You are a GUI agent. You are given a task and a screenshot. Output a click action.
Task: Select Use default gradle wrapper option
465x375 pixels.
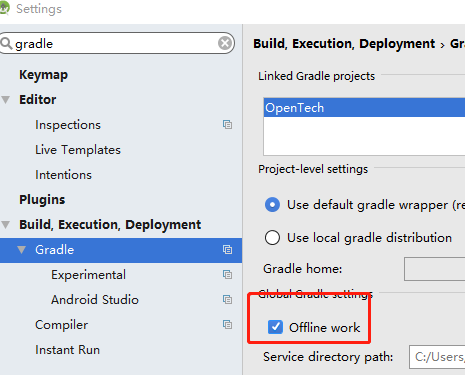click(x=272, y=205)
